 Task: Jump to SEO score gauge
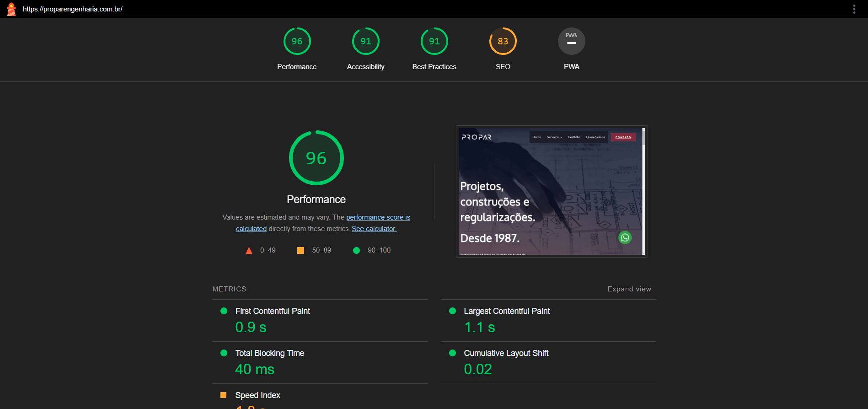click(503, 42)
